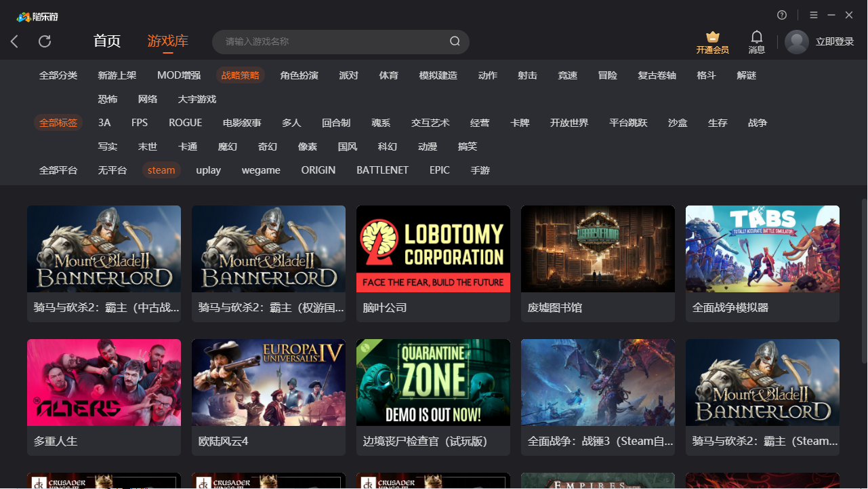Click the refresh icon
Image resolution: width=868 pixels, height=489 pixels.
(45, 41)
